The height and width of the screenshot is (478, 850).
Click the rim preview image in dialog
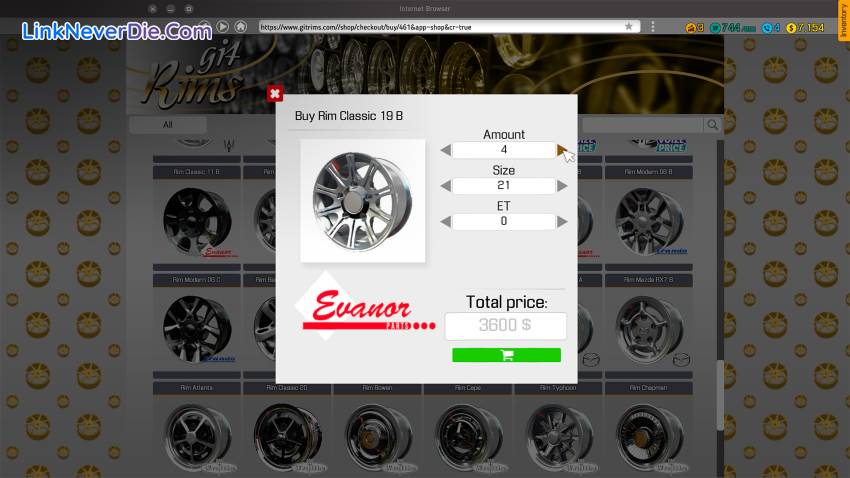363,201
